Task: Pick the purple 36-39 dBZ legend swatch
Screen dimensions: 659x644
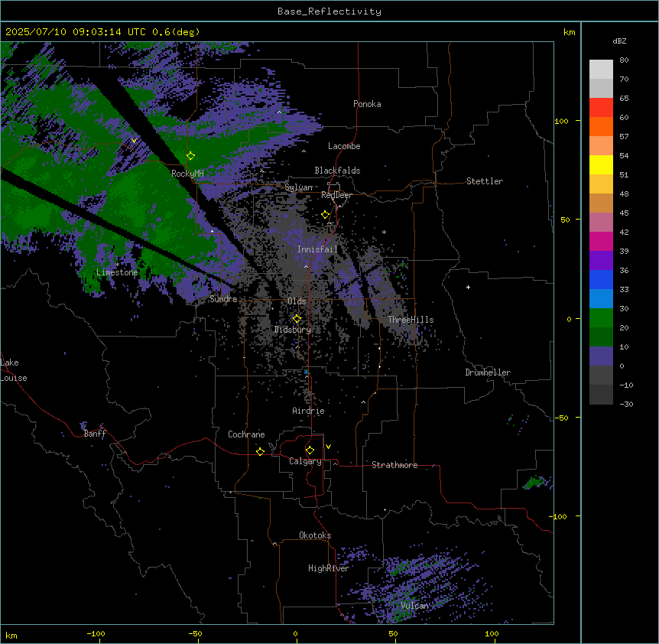Action: 601,261
